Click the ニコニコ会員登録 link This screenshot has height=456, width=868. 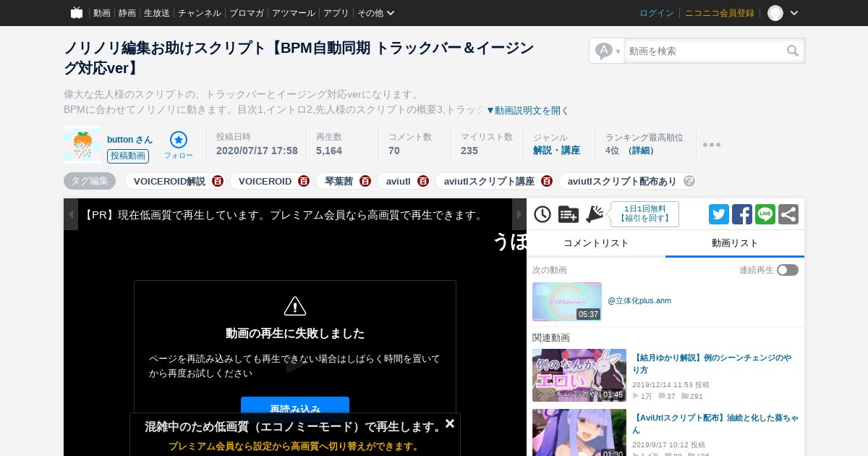720,13
